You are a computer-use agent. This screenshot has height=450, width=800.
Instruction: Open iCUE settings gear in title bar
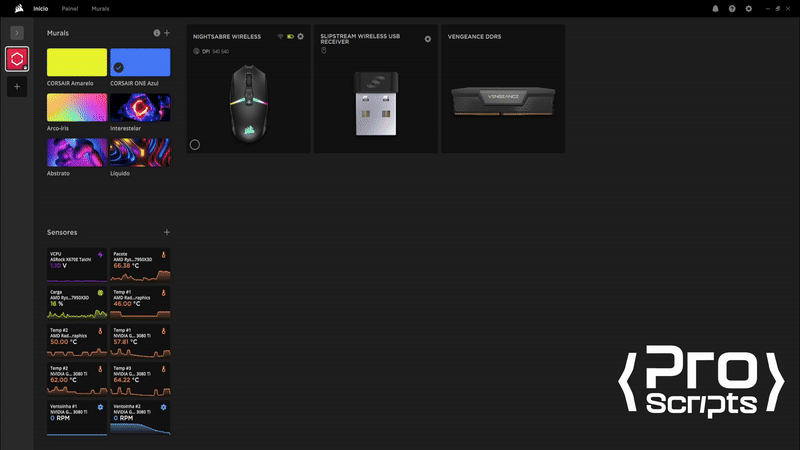tap(749, 8)
